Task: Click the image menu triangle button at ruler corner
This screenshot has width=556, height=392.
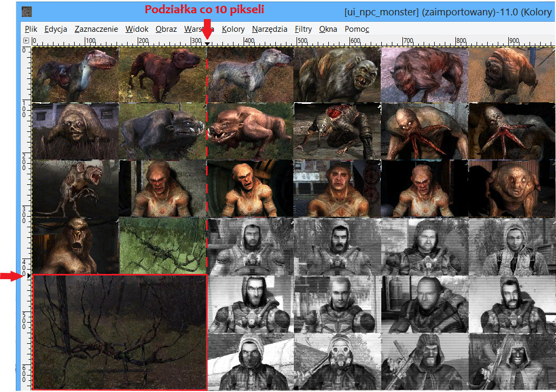Action: [x=26, y=40]
